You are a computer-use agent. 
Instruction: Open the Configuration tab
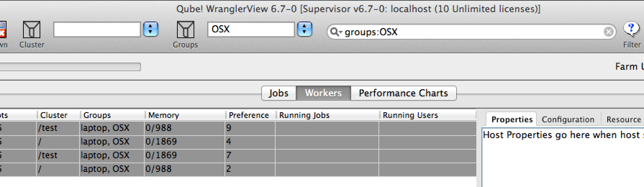tap(568, 119)
